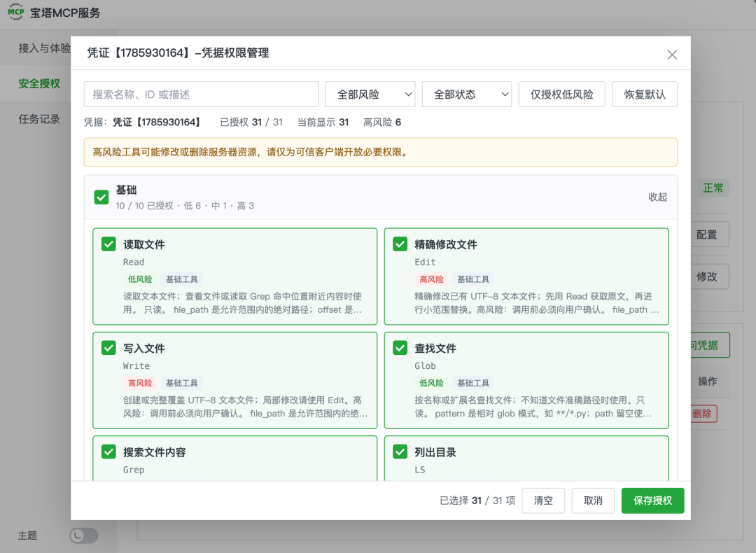Click the 已授权 31 / 31 counter
The height and width of the screenshot is (553, 756).
click(251, 122)
